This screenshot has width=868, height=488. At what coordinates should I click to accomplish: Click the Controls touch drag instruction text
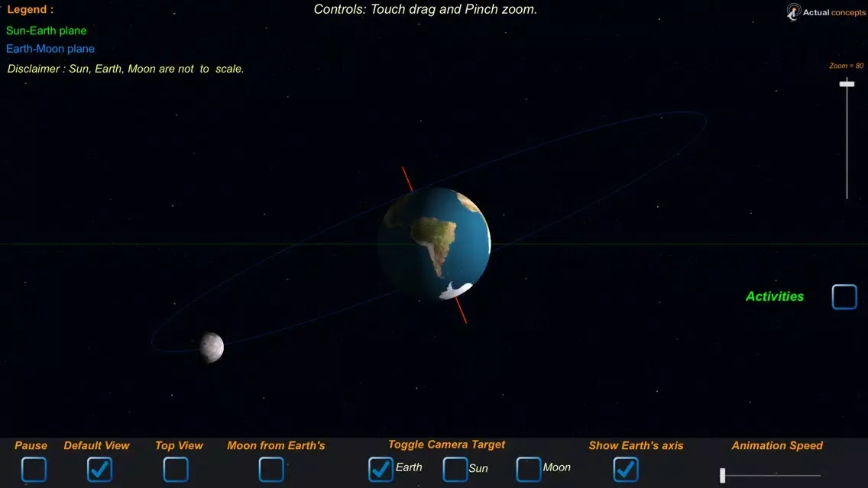[x=425, y=9]
